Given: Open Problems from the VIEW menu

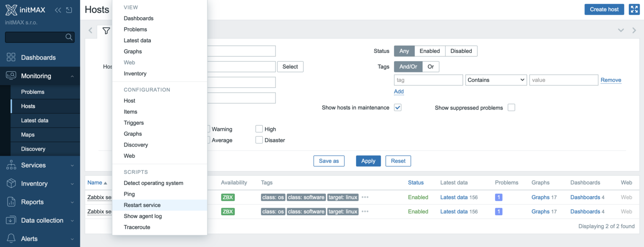Looking at the screenshot, I should (x=135, y=29).
